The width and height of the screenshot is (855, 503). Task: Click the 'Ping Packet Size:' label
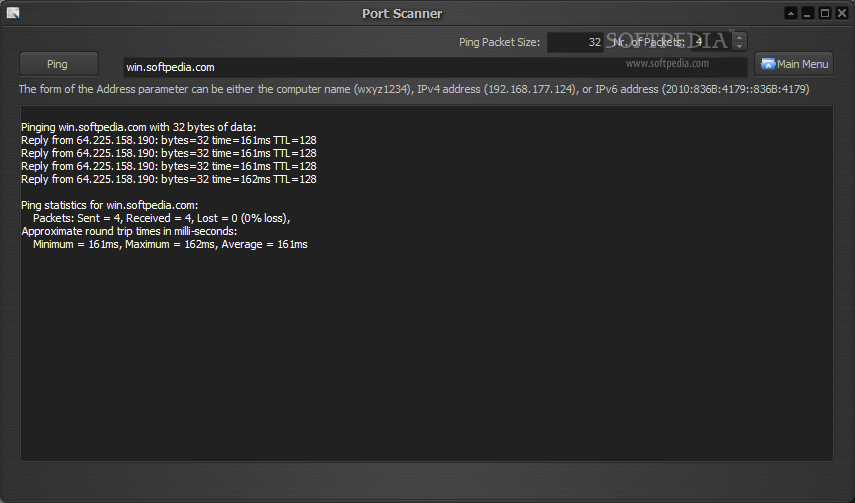coord(499,42)
